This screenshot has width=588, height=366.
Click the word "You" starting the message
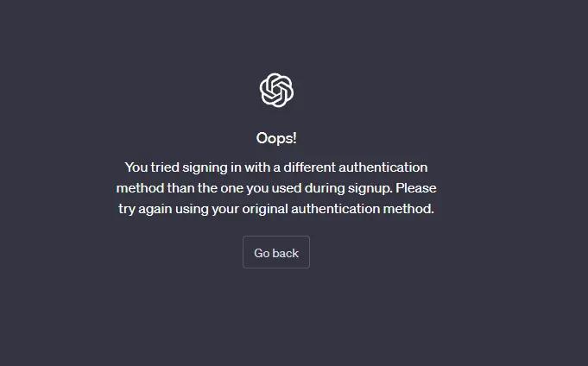pyautogui.click(x=137, y=167)
